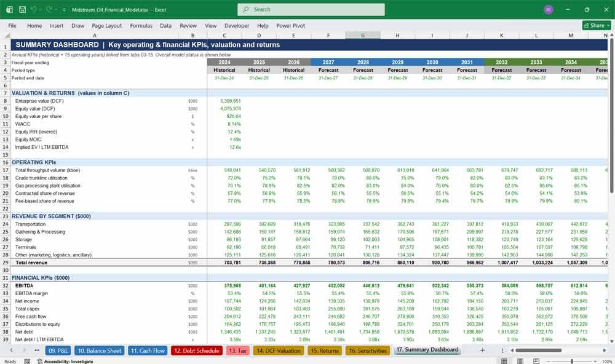This screenshot has width=615, height=364.
Task: Click horizontal scrollbar left arrow
Action: click(512, 350)
